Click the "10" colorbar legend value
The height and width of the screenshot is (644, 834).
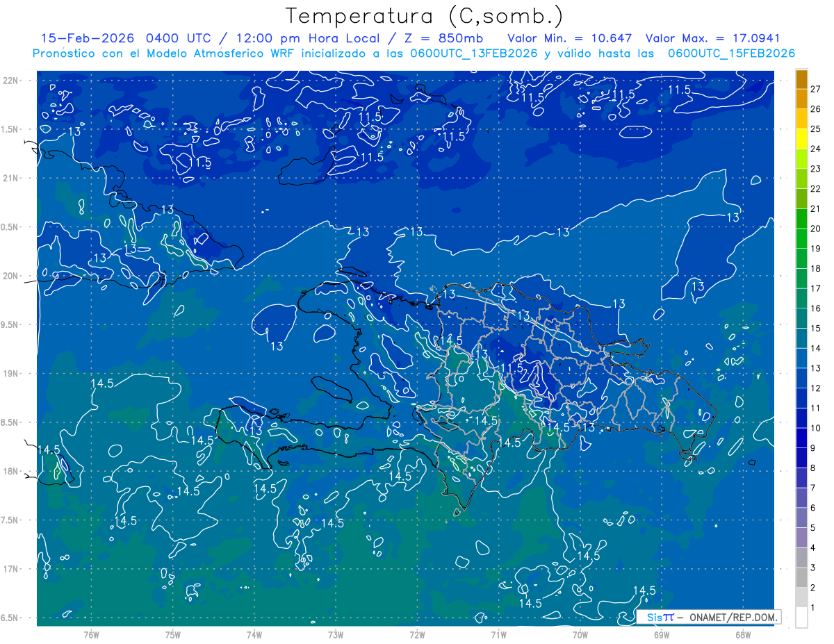coord(816,427)
